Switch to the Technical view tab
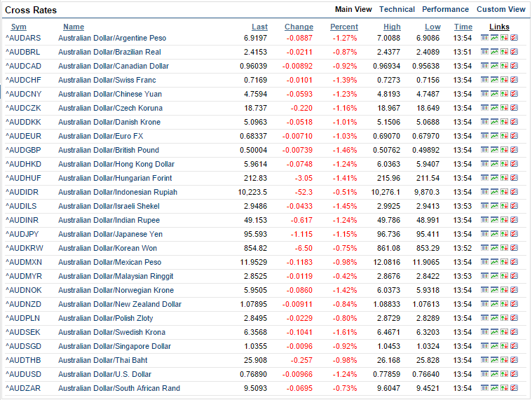532x400 pixels. click(x=397, y=10)
